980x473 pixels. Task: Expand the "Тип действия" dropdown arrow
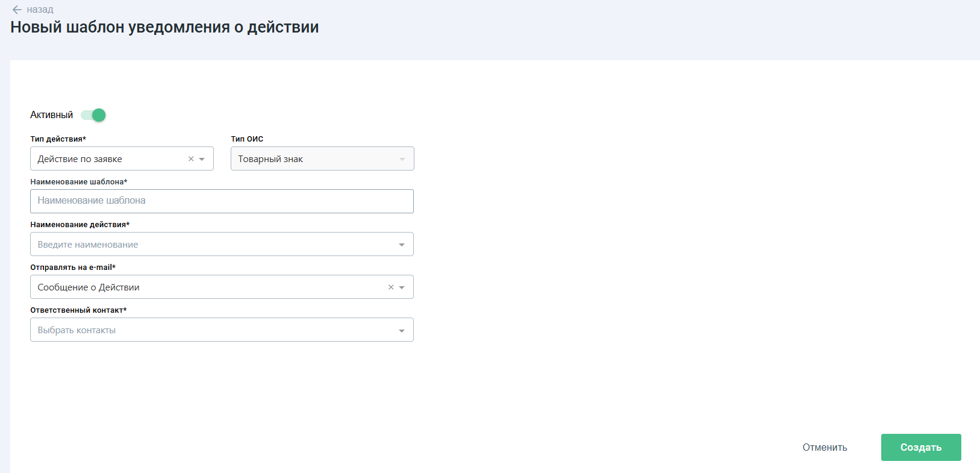tap(202, 159)
